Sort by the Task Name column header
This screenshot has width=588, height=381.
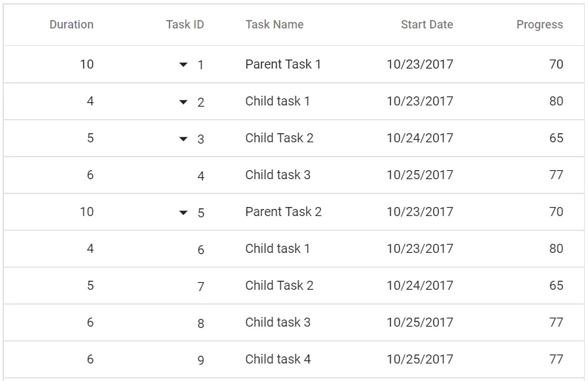[x=273, y=25]
